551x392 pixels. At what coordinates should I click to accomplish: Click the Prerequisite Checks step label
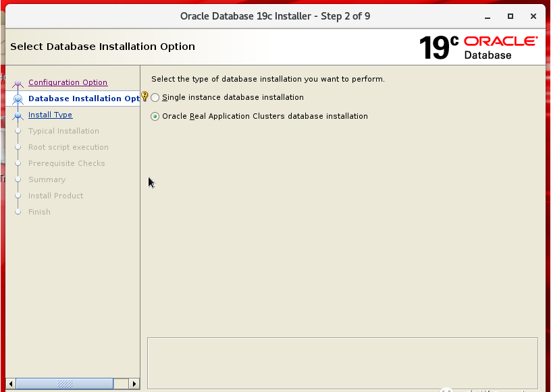point(66,163)
